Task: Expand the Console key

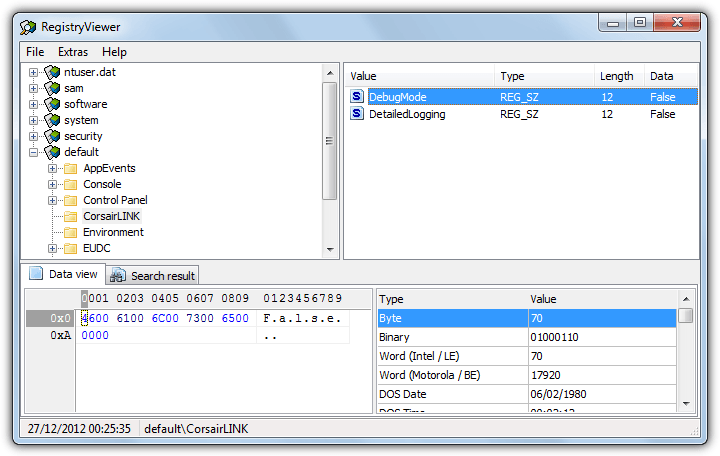Action: pos(52,185)
